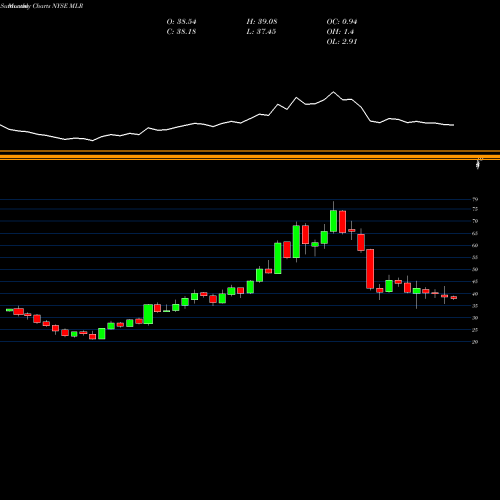This screenshot has width=500, height=500.
Task: Select the low price 'L: 37.45'
Action: click(x=261, y=32)
